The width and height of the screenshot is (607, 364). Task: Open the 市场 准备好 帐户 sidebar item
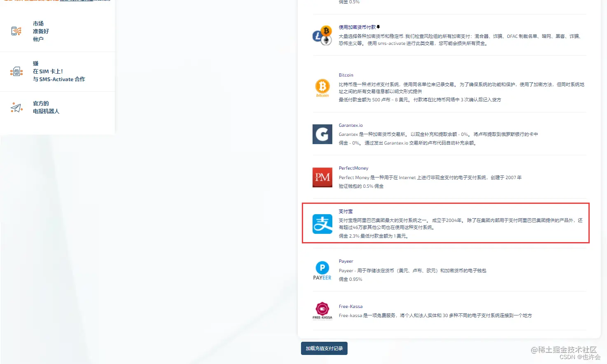click(x=57, y=31)
